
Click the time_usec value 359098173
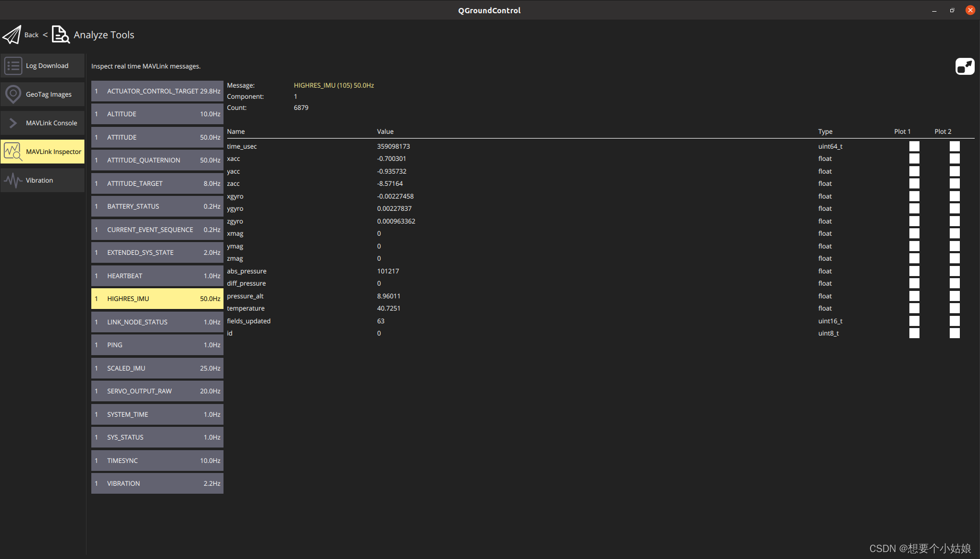[393, 147]
